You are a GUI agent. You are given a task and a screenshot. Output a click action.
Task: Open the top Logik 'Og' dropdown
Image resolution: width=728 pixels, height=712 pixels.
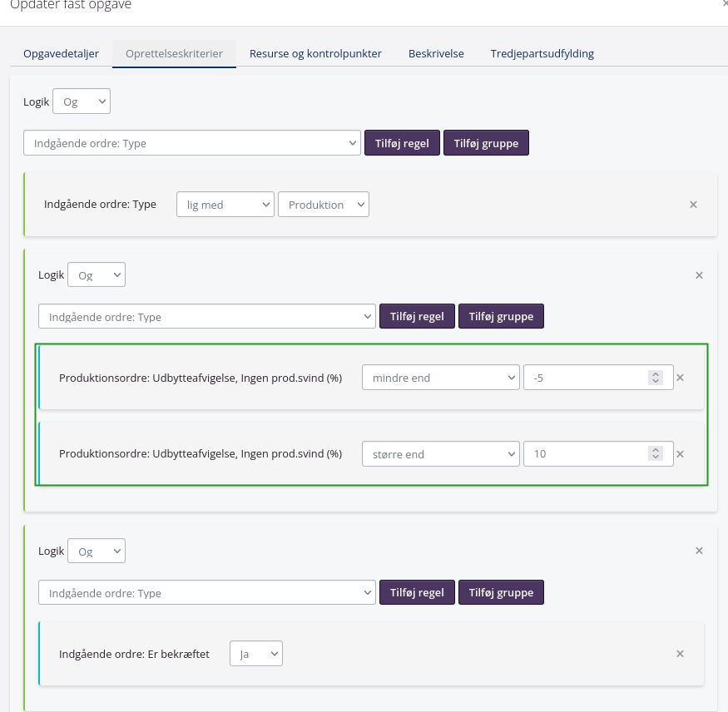click(x=82, y=102)
